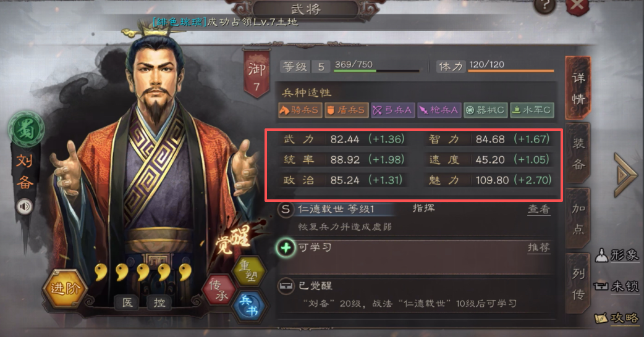Toggle the general's voice speaker icon
The width and height of the screenshot is (644, 337).
25,207
